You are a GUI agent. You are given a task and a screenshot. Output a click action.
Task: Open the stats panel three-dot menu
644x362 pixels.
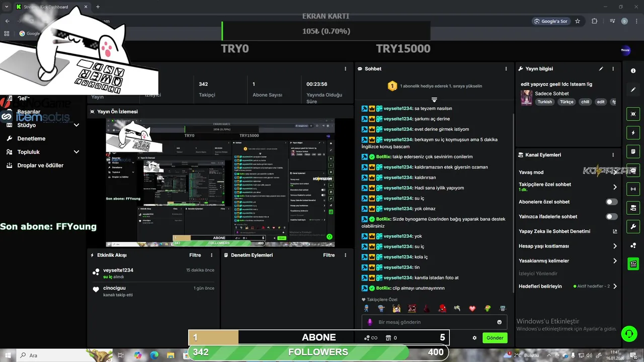pyautogui.click(x=345, y=69)
